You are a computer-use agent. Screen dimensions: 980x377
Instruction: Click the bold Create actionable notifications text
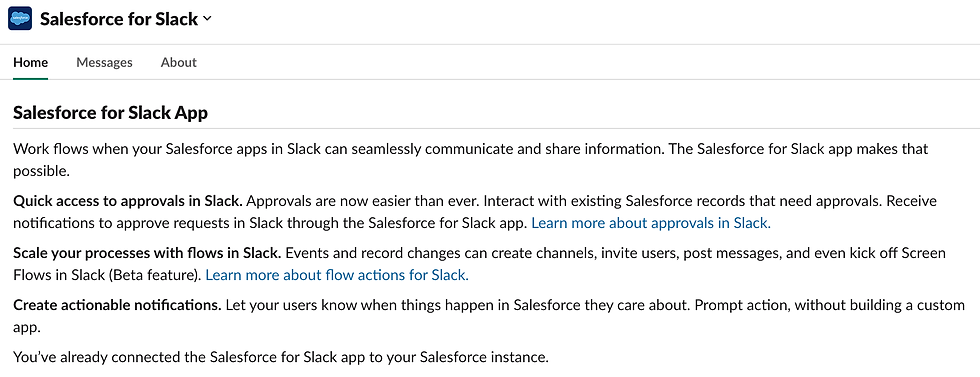click(x=118, y=305)
